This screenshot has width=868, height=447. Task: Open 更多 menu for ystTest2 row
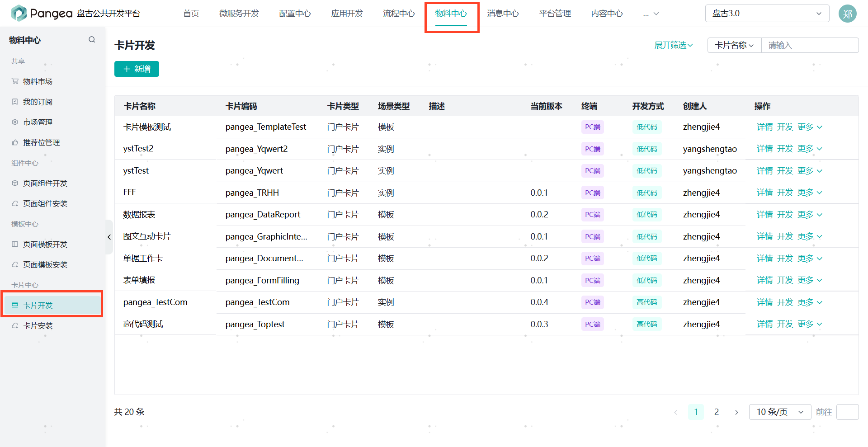click(810, 149)
